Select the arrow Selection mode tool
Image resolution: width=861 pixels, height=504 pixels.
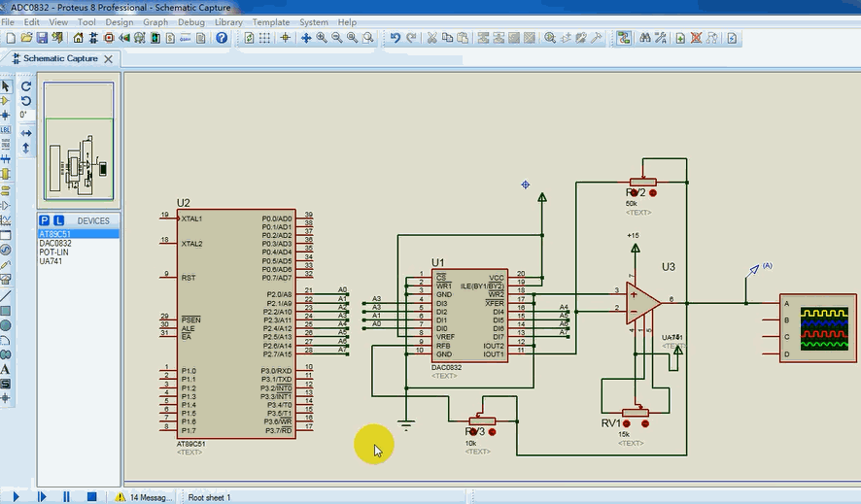pos(6,86)
